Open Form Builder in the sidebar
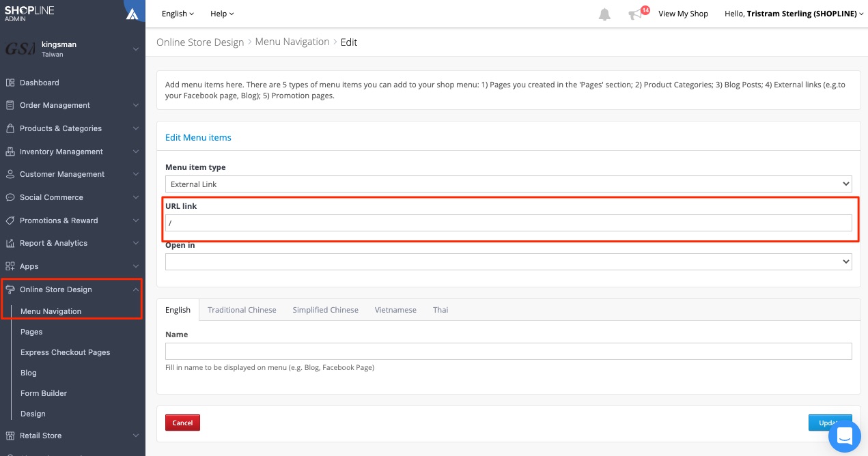 click(x=44, y=393)
